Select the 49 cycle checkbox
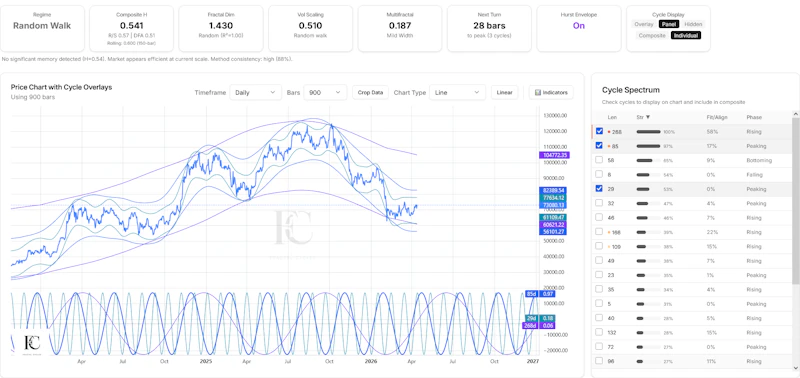Viewport: 800px width, 378px height. (599, 260)
